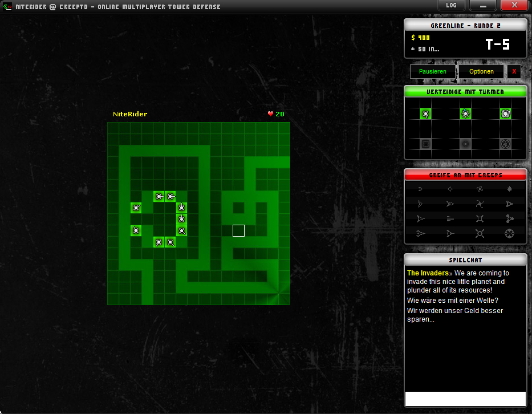Send the spiky blob creep

[x=509, y=189]
